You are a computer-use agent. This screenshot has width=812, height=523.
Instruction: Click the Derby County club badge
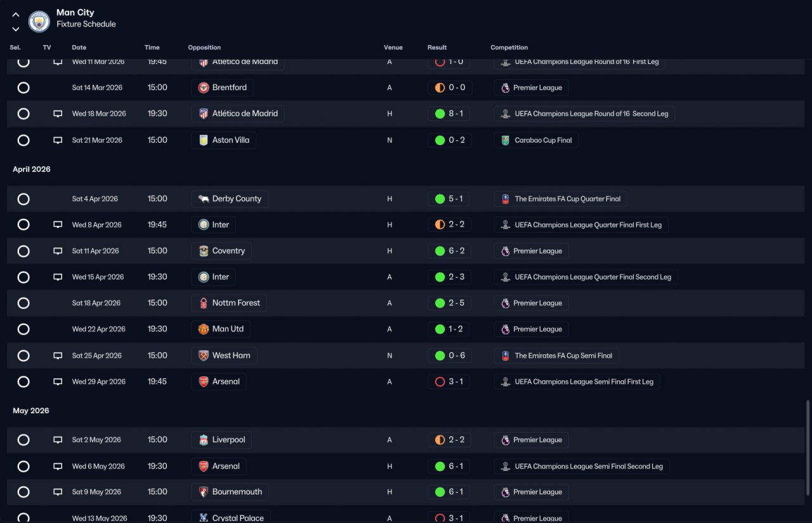point(204,199)
